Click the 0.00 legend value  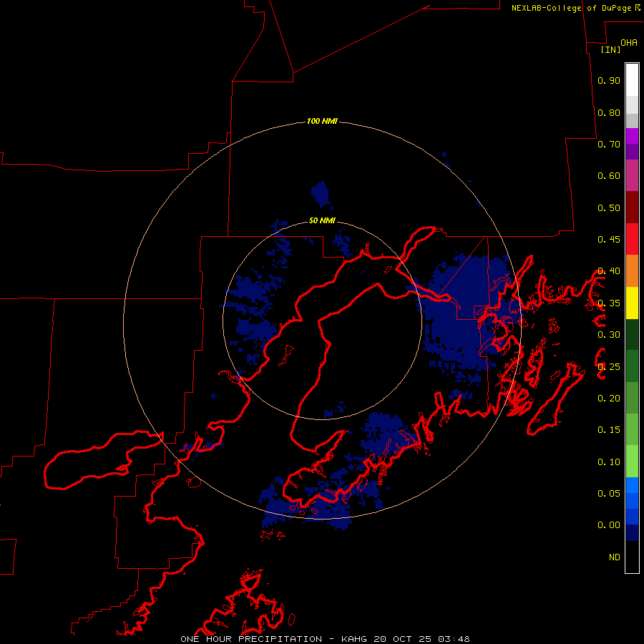[x=609, y=525]
